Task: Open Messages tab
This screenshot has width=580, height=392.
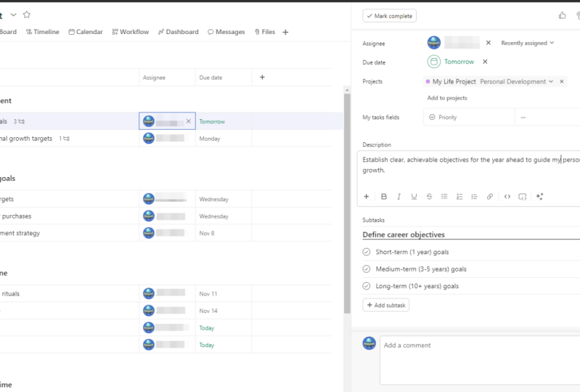Action: coord(226,32)
